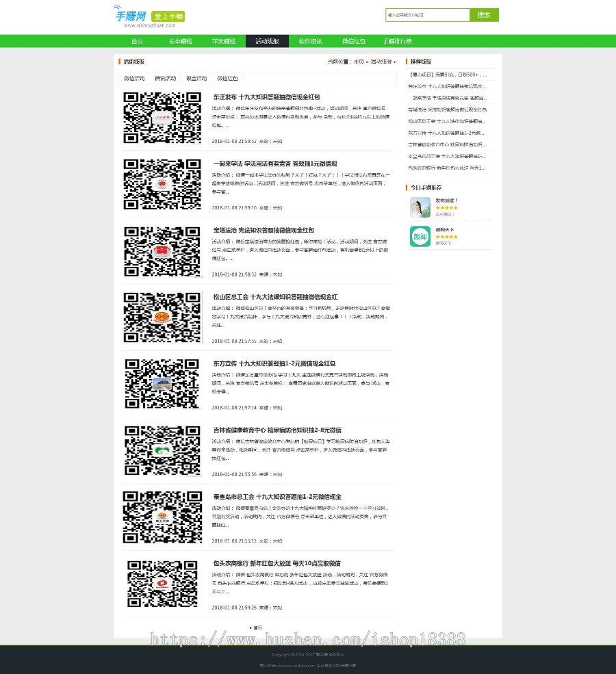Image resolution: width=616 pixels, height=674 pixels.
Task: Open sidebar link 东方宣传 十九大知识答题抽1-2元
Action: (x=446, y=133)
